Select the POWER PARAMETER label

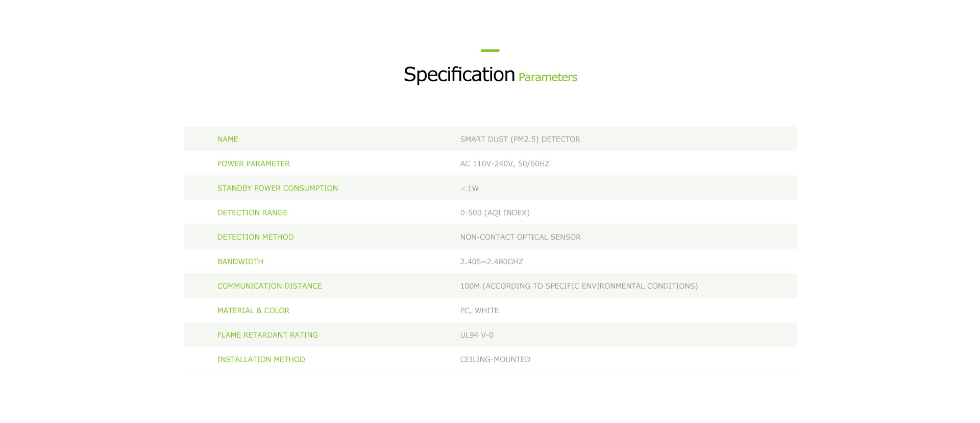coord(254,163)
